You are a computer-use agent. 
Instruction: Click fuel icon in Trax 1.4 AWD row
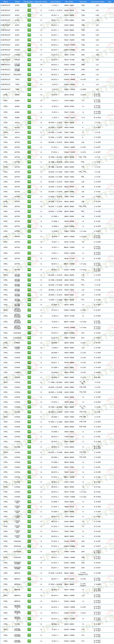[29, 89]
